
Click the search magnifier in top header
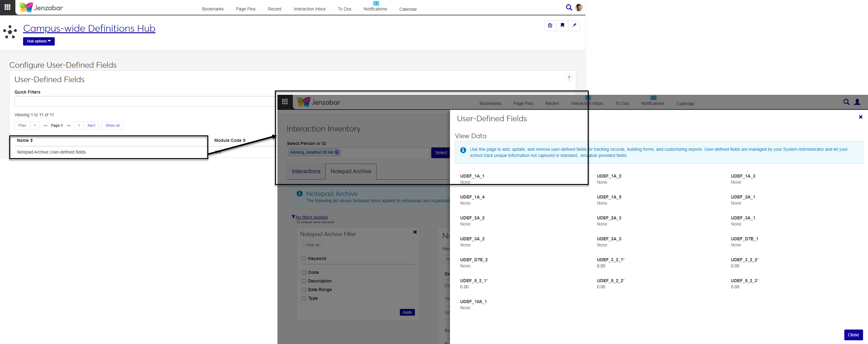tap(569, 7)
